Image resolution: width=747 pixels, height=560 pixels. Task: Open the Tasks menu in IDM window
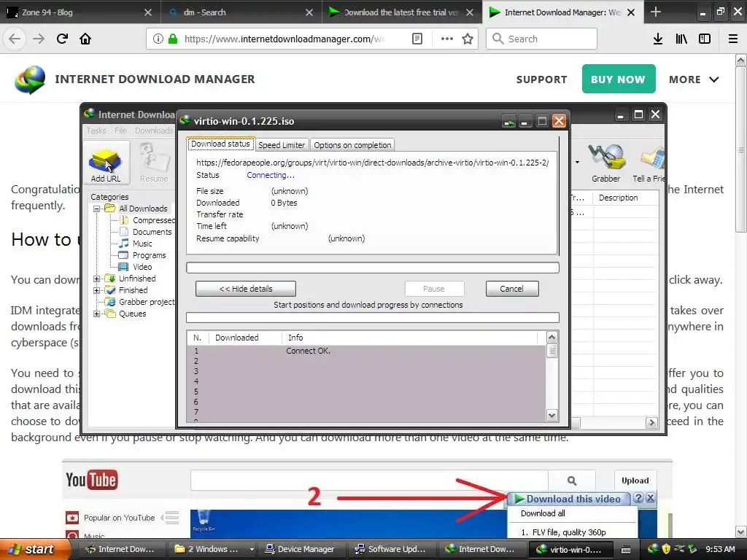click(96, 131)
